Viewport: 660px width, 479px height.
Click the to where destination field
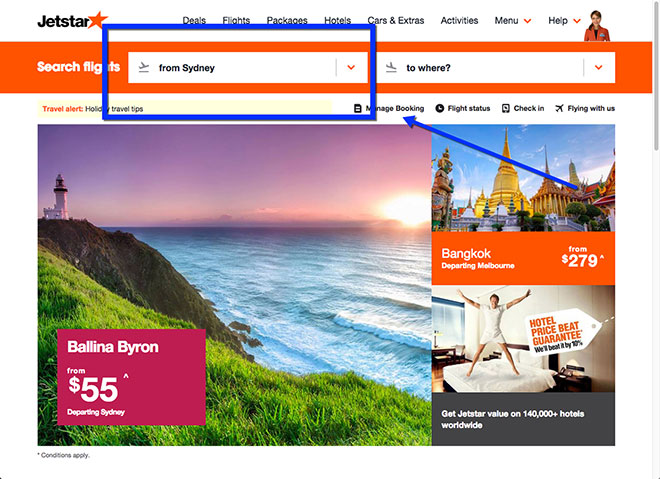click(x=495, y=68)
